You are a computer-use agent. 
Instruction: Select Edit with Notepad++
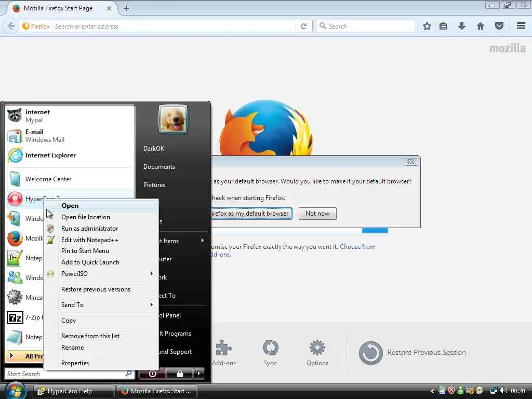tap(101, 240)
